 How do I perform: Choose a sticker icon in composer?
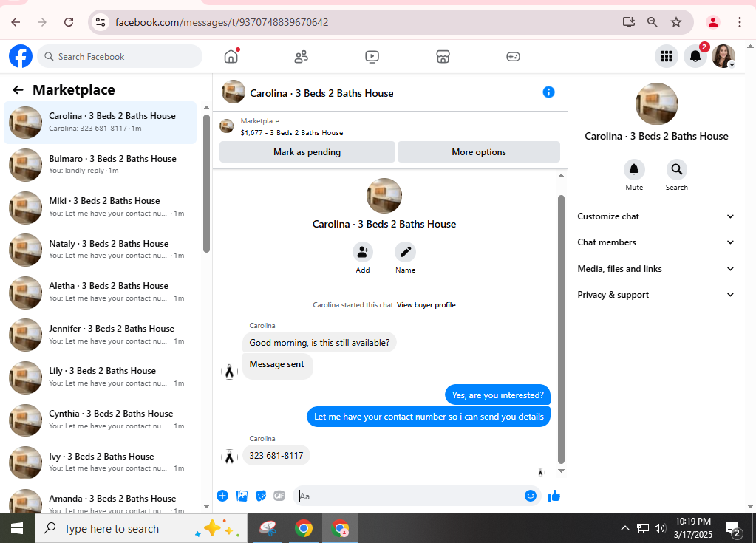[x=261, y=496]
